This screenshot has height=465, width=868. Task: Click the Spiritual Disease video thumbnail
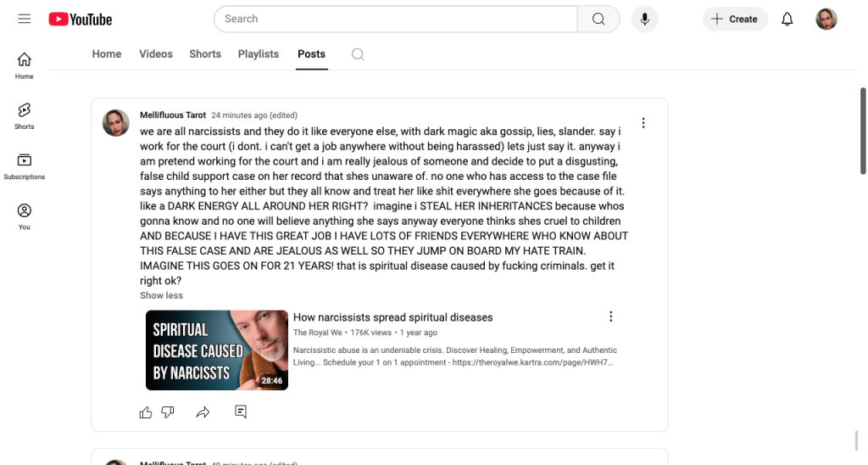pos(217,350)
